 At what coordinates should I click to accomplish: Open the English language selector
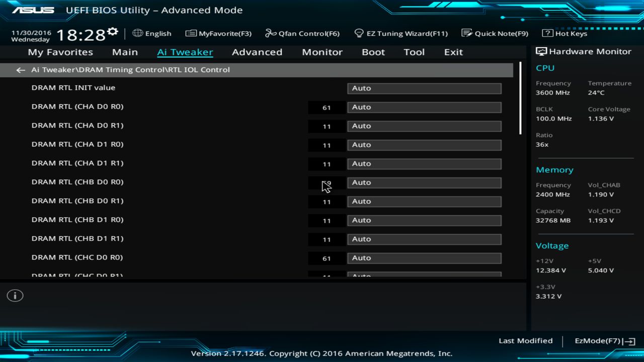pyautogui.click(x=151, y=33)
